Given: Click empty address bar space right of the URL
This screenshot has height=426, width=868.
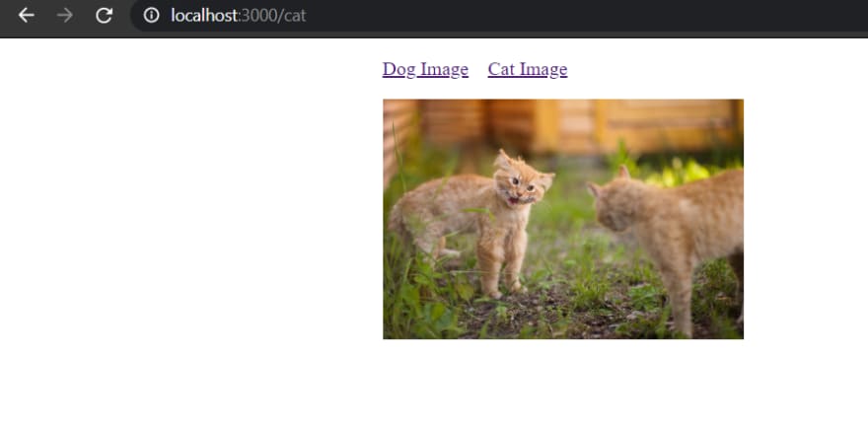Looking at the screenshot, I should (x=581, y=16).
